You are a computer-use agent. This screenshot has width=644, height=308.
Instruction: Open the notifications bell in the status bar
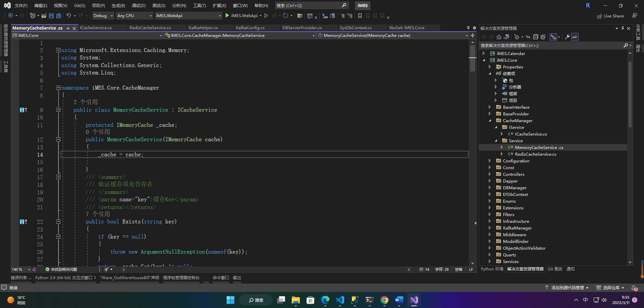coord(634,288)
